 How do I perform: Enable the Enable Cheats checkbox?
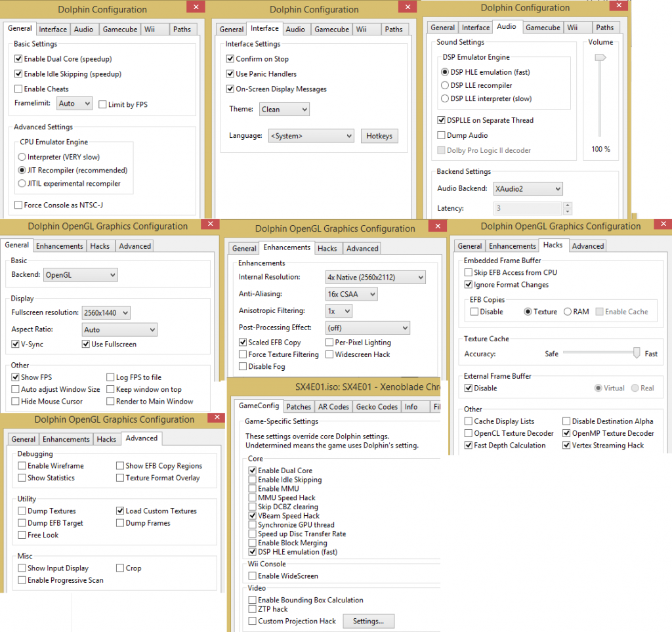(18, 89)
